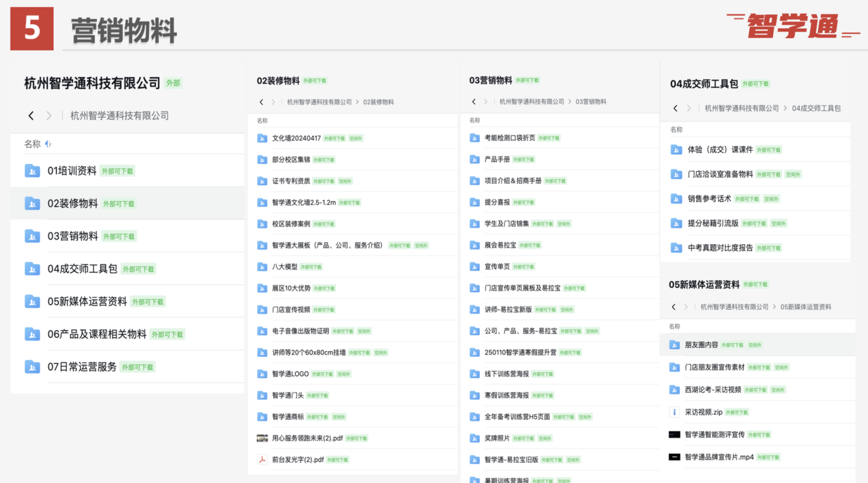Select 03营销物料 in the left folder list
The width and height of the screenshot is (868, 483).
73,236
